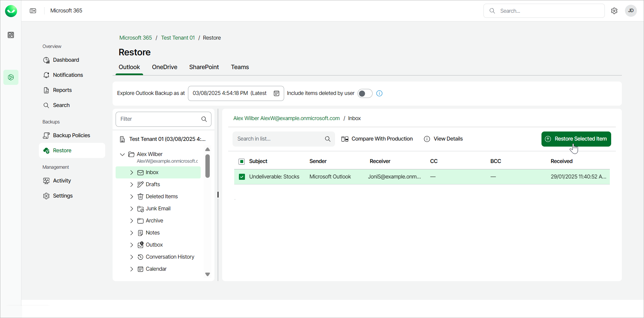Image resolution: width=644 pixels, height=318 pixels.
Task: Toggle the sidebar panel icon
Action: pyautogui.click(x=33, y=11)
